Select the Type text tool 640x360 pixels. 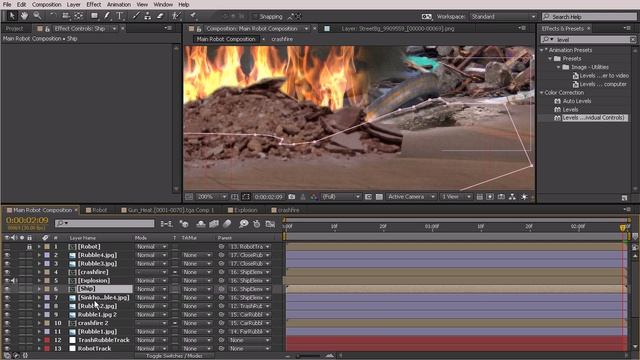120,16
